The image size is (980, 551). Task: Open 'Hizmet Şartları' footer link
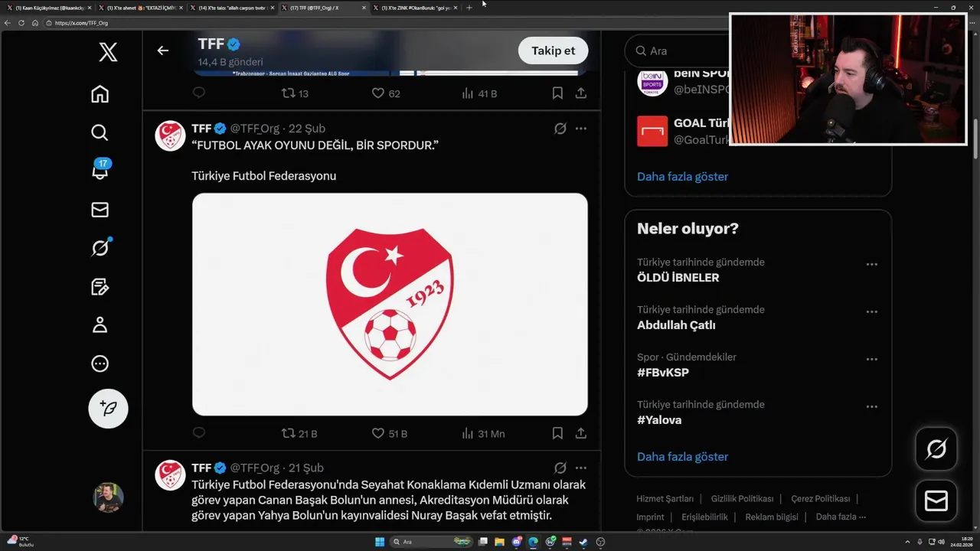coord(665,498)
